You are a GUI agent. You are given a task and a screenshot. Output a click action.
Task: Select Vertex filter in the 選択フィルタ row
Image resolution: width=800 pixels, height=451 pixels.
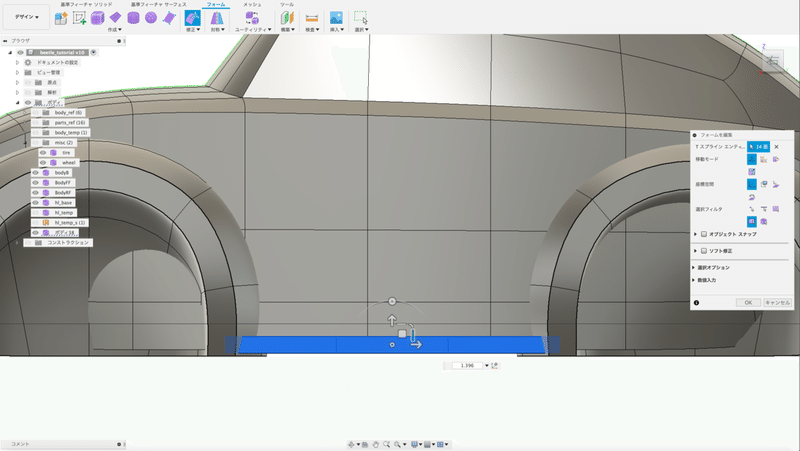(752, 209)
